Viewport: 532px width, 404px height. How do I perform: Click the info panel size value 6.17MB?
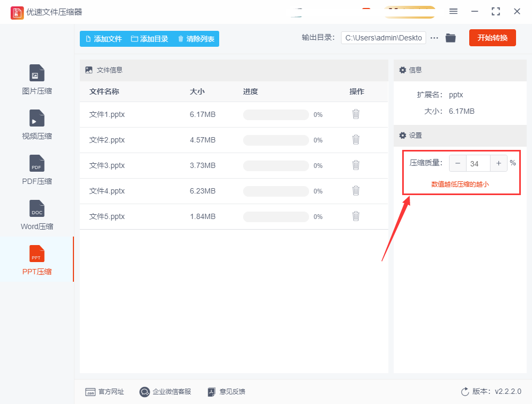(x=461, y=111)
